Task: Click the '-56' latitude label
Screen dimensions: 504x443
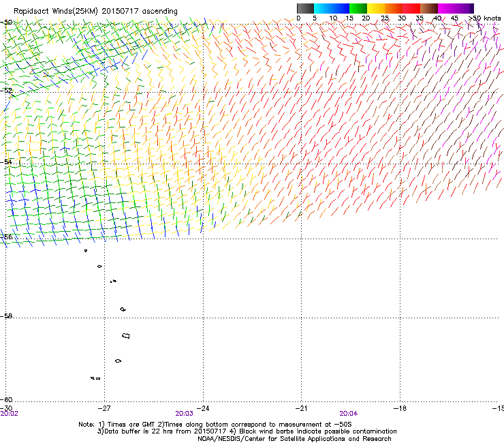Action: [6, 236]
